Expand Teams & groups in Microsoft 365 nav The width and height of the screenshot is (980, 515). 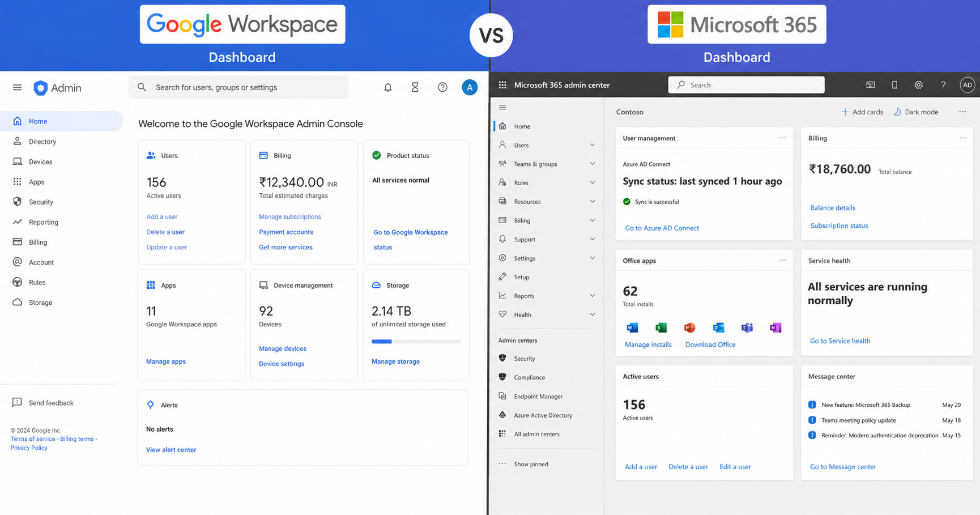(593, 164)
